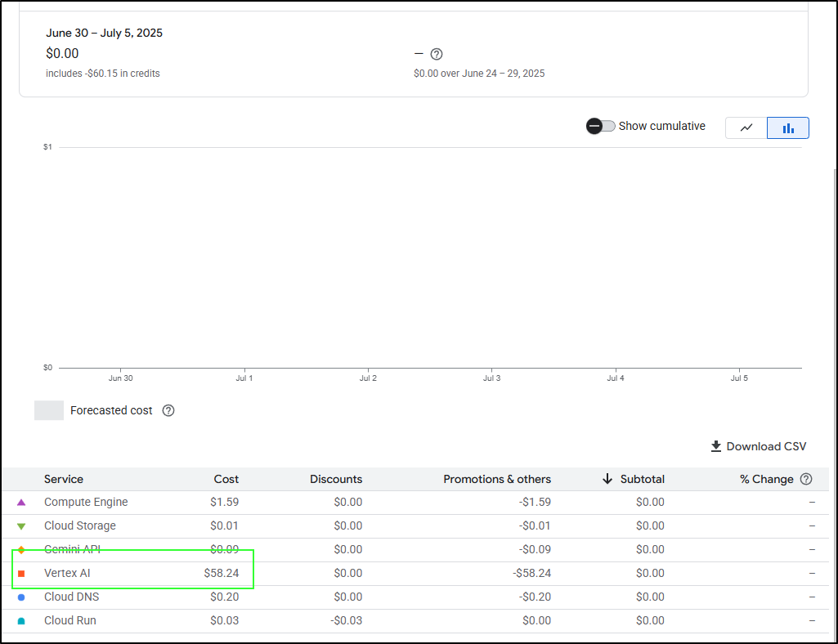Click Cloud DNS cost $0.20
This screenshot has width=838, height=644.
tap(225, 597)
